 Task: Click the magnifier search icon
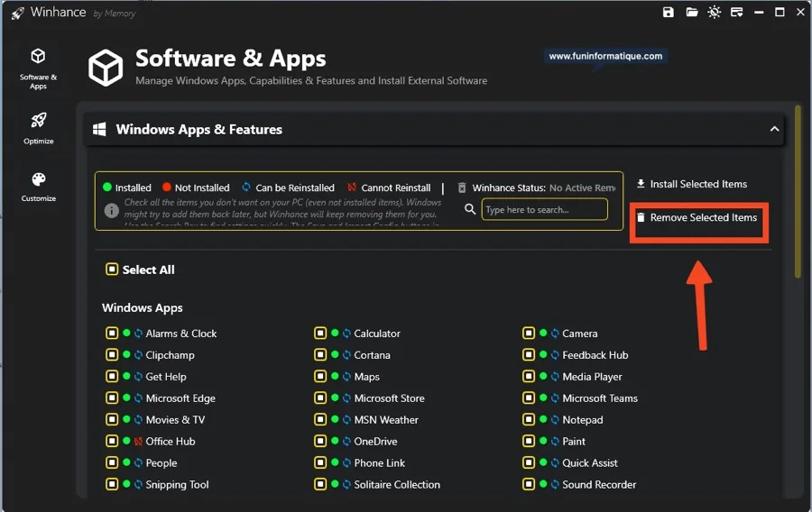(x=470, y=209)
